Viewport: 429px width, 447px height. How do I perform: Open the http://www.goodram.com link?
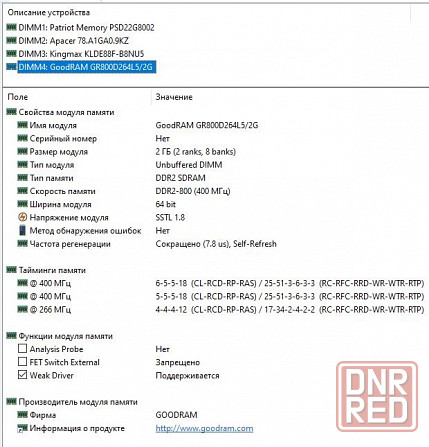(204, 428)
